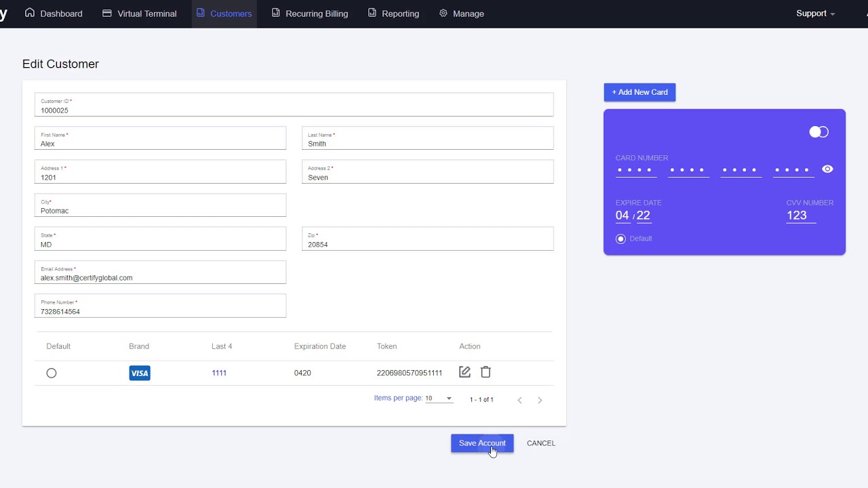868x488 pixels.
Task: Click the Expiration Date column header
Action: point(320,346)
